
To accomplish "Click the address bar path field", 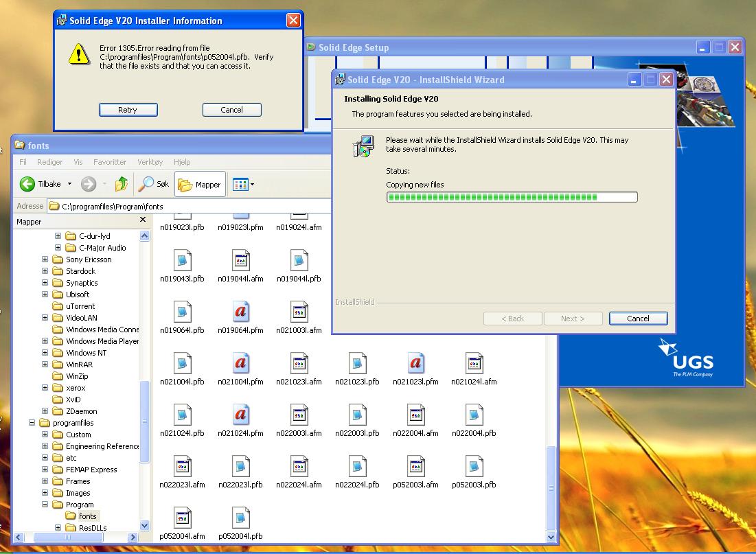I will tap(190, 207).
